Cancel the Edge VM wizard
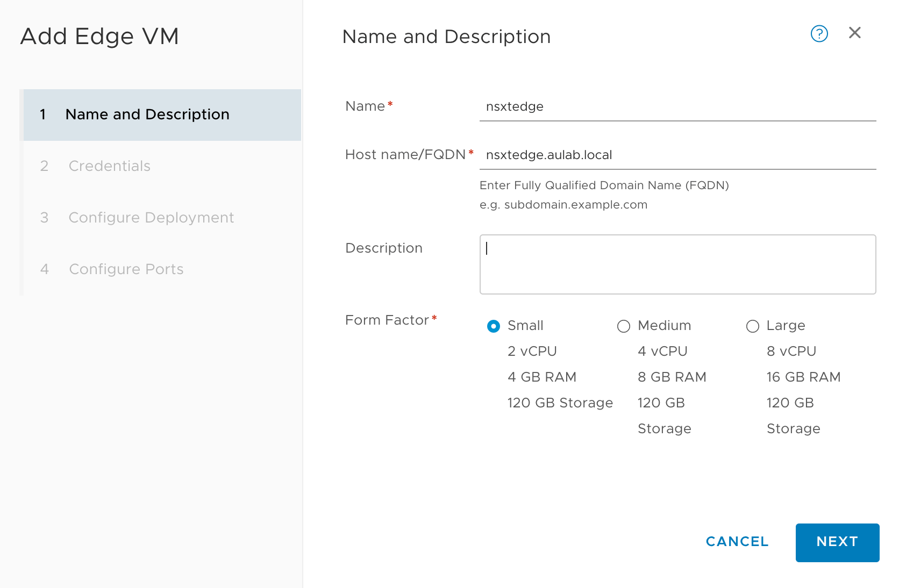Screen dimensions: 899x588 point(737,542)
